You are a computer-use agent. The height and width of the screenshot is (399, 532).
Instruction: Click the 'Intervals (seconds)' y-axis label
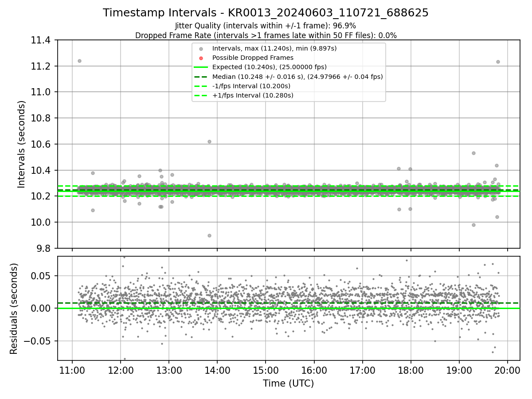(22, 144)
